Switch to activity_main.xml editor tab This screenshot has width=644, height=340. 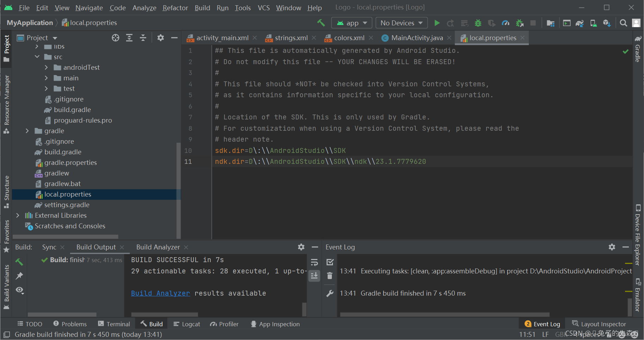point(222,38)
